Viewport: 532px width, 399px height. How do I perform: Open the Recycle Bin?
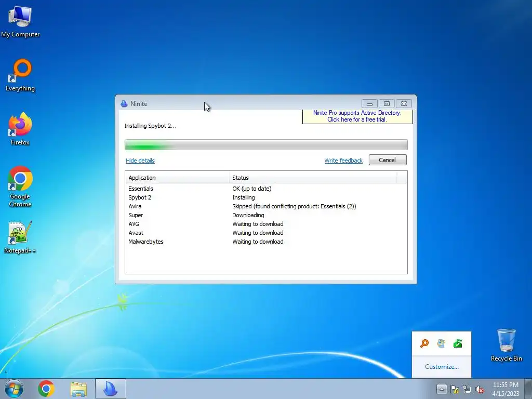(506, 345)
